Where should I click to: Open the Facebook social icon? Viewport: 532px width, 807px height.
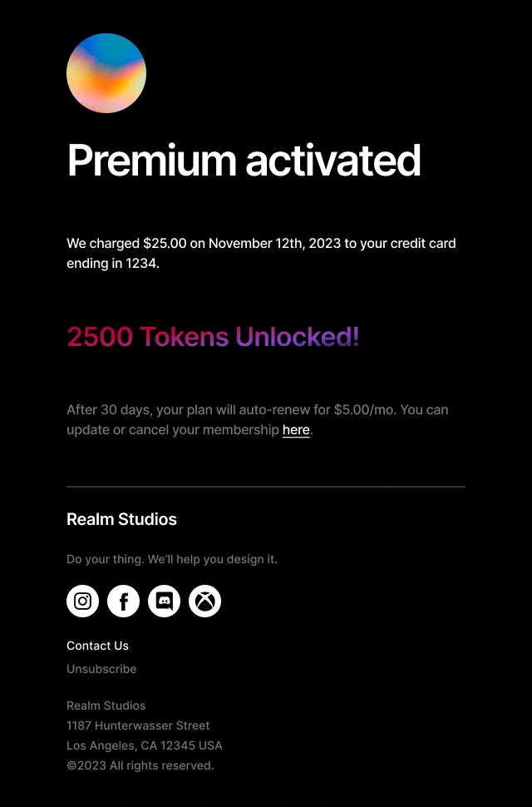[x=123, y=601]
